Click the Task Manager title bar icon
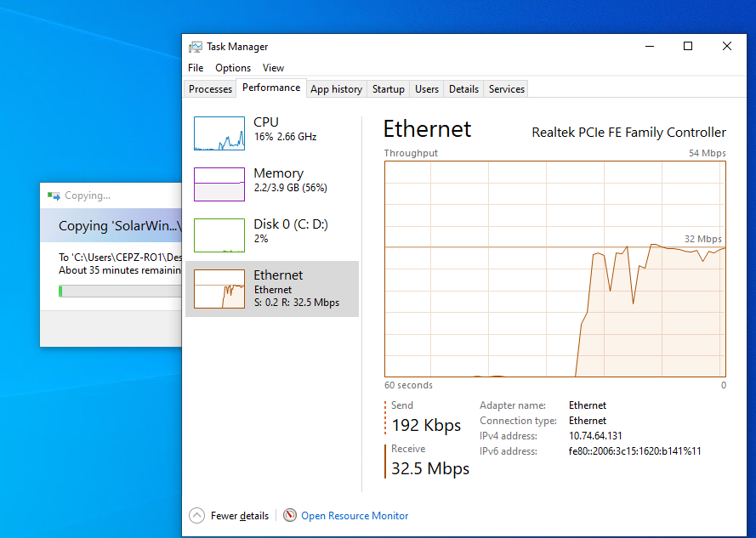This screenshot has height=538, width=756. (x=196, y=47)
